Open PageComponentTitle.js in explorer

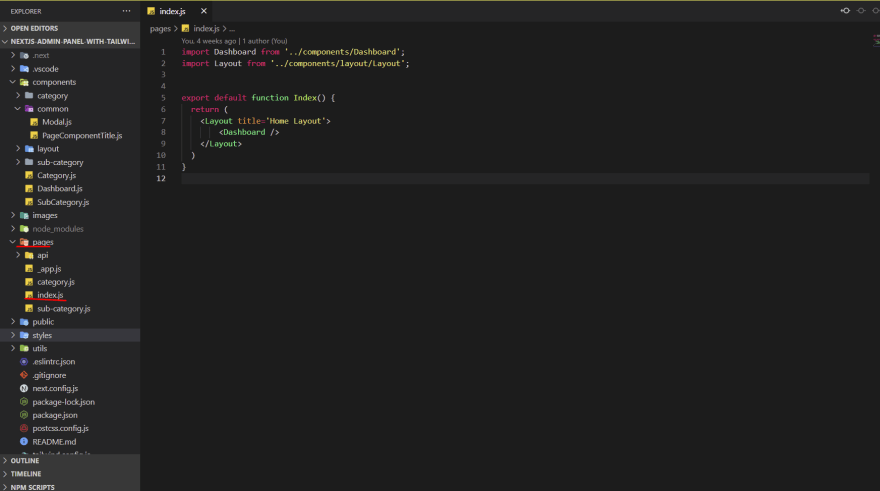click(x=82, y=135)
